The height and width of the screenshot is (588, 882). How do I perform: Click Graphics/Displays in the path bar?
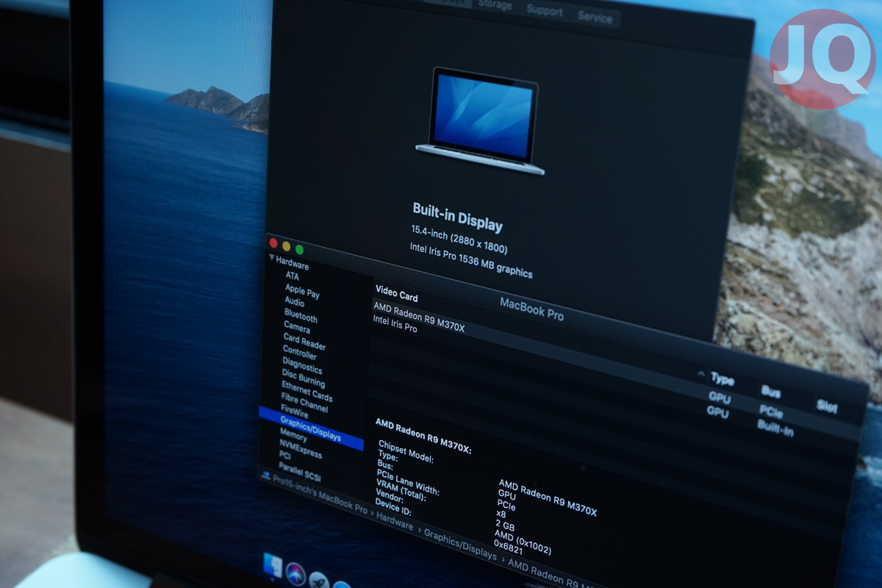click(x=459, y=545)
